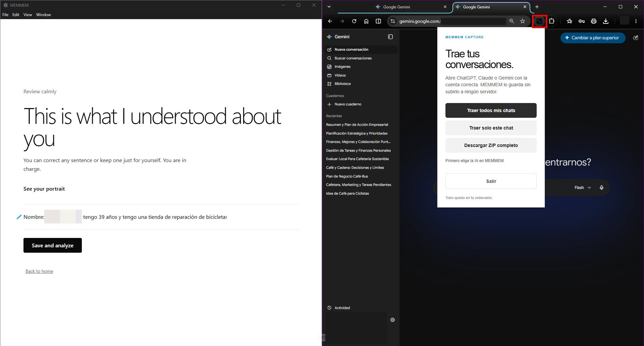Screen dimensions: 644x346
Task: View site information for gemini.google.com
Action: pyautogui.click(x=393, y=21)
